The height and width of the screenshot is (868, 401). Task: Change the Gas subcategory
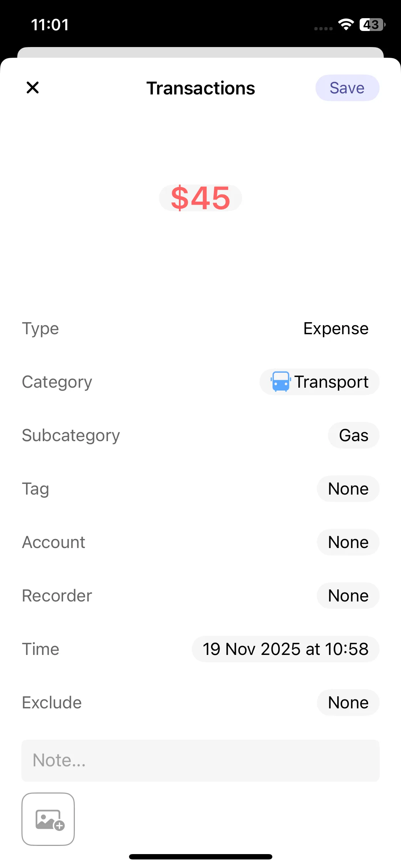353,435
